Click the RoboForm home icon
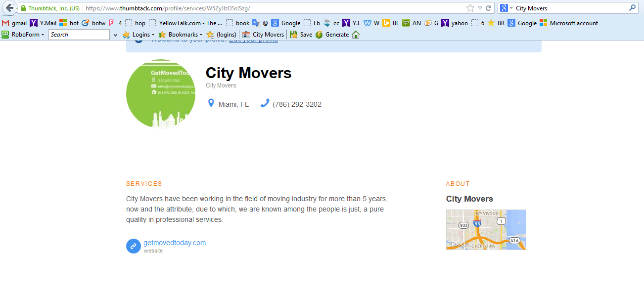 tap(355, 35)
